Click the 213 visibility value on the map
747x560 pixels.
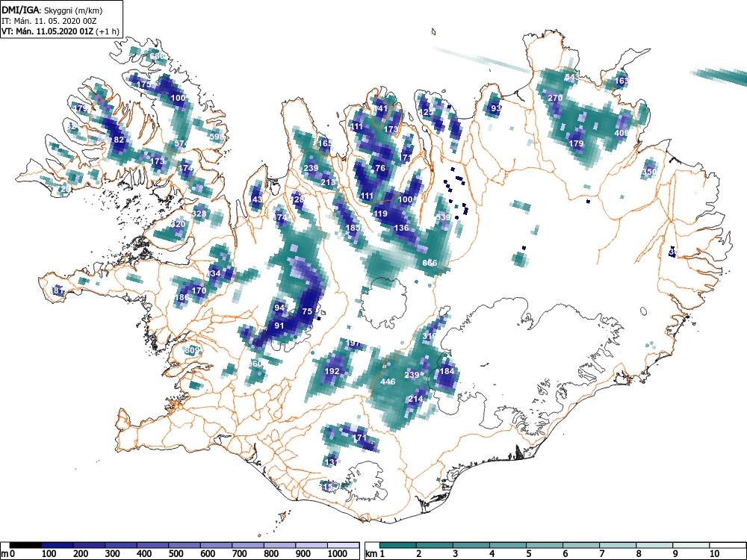pos(328,182)
